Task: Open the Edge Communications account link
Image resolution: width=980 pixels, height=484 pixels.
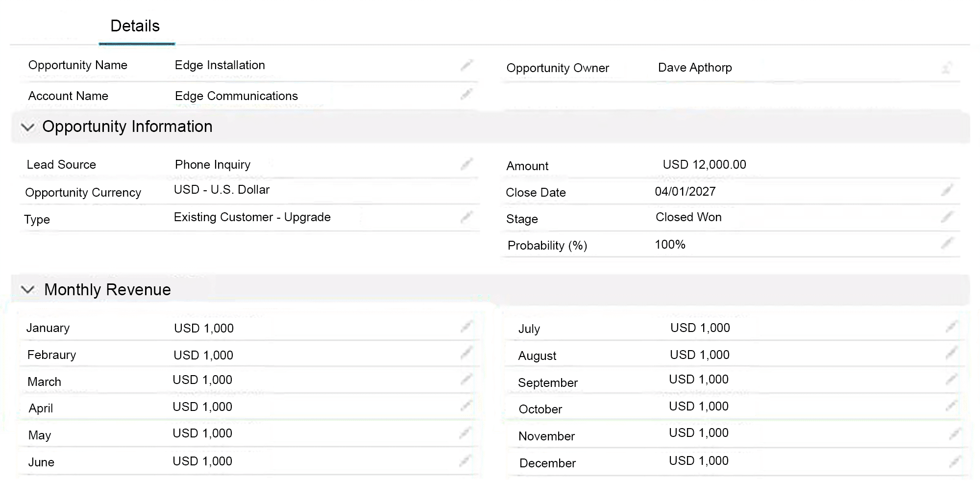Action: [236, 96]
